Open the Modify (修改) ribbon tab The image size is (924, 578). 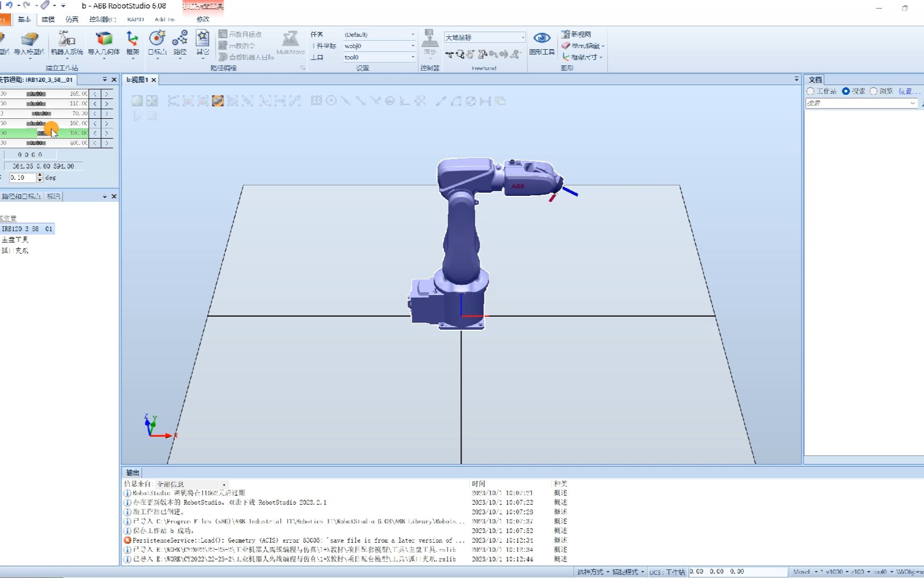click(203, 19)
